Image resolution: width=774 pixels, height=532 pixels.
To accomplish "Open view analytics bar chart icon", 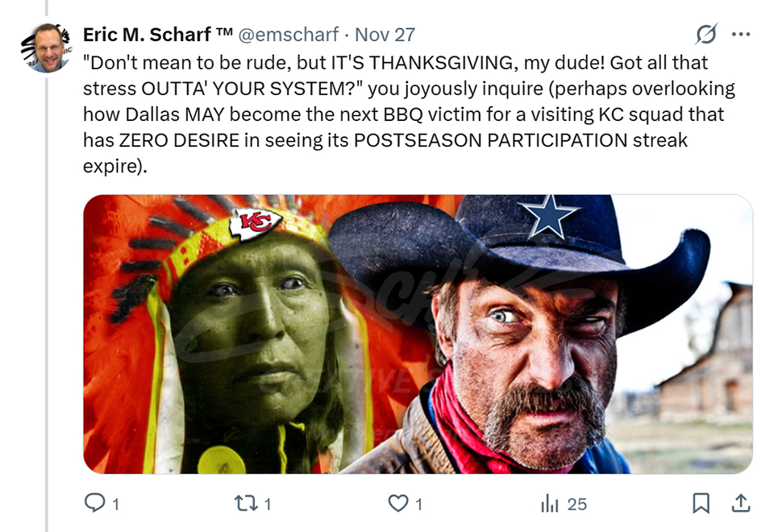I will [549, 504].
